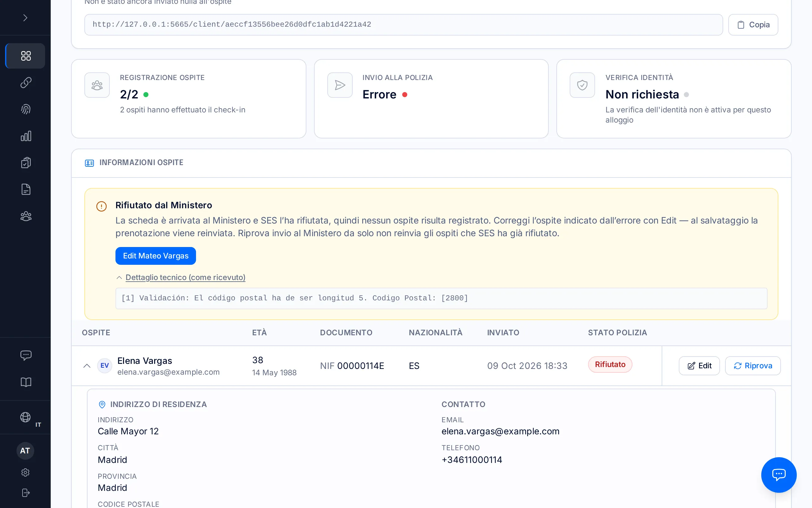Open settings gear icon in sidebar

(25, 472)
